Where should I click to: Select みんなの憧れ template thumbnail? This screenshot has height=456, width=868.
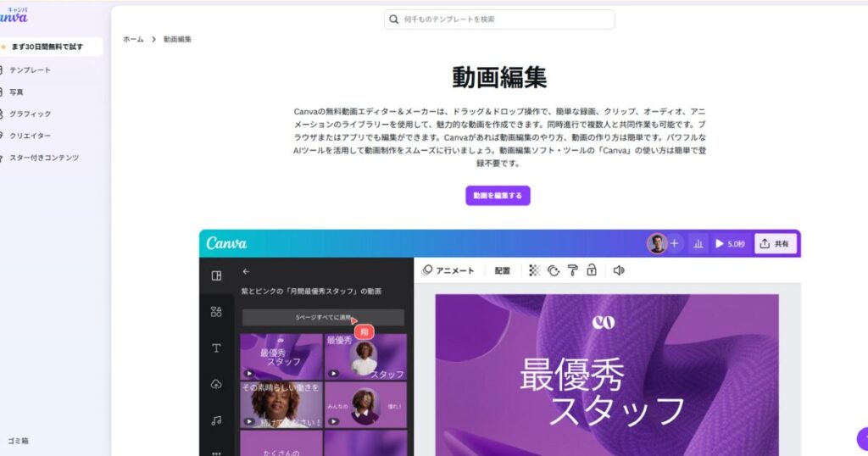click(365, 404)
